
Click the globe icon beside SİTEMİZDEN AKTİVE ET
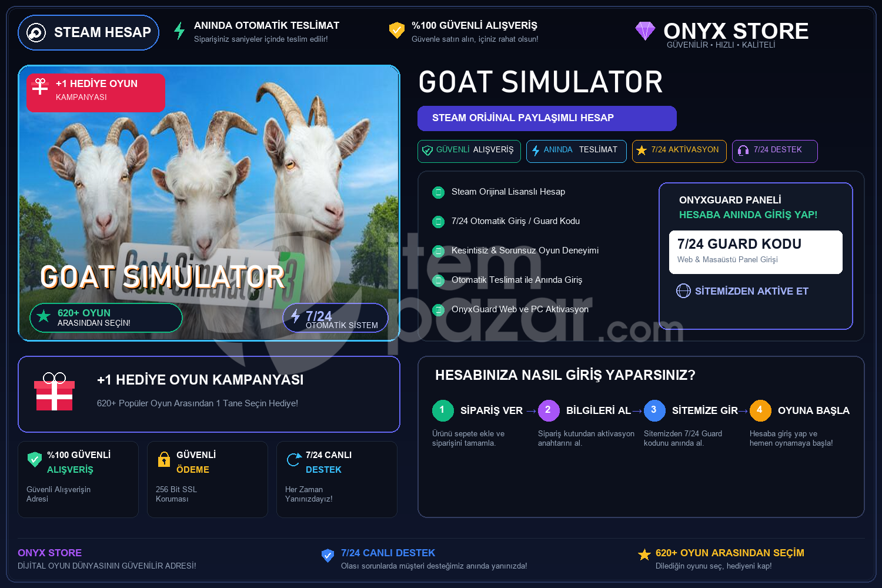(683, 291)
